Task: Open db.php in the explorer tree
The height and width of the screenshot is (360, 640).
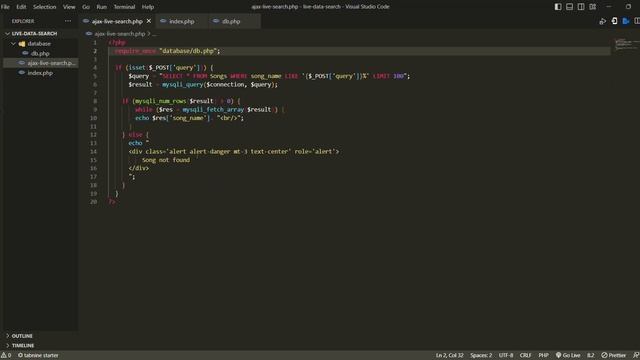Action: coord(40,53)
